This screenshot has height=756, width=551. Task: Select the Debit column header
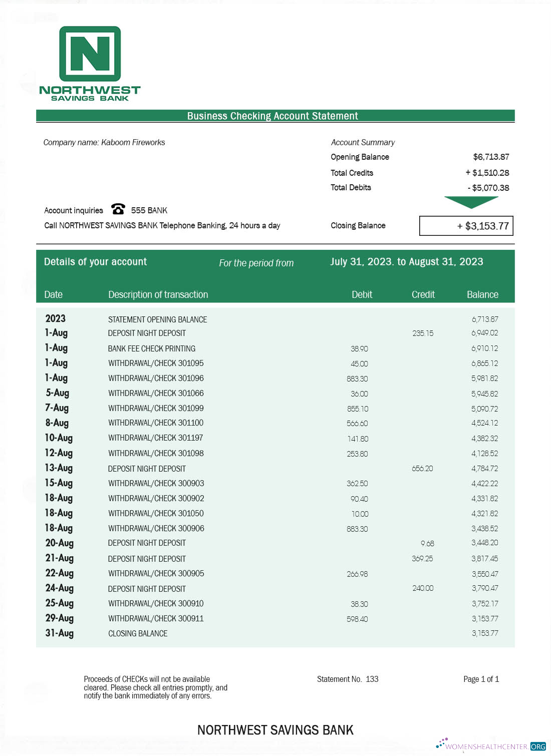click(x=363, y=294)
